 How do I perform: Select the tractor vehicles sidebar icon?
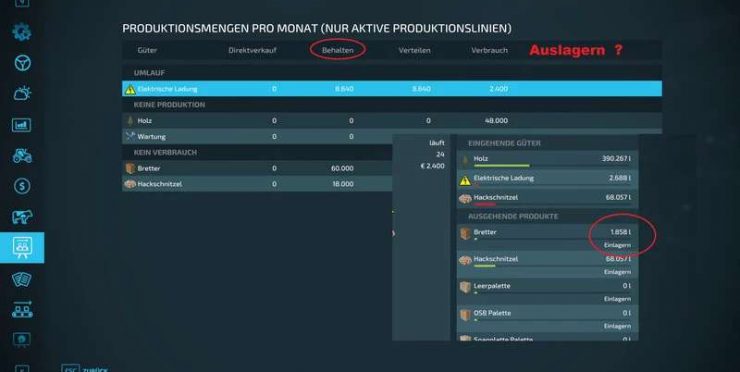click(22, 155)
